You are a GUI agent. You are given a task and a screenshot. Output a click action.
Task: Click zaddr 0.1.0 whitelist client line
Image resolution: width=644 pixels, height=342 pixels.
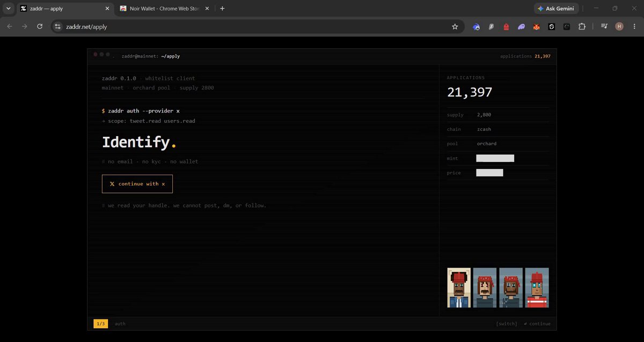[149, 78]
